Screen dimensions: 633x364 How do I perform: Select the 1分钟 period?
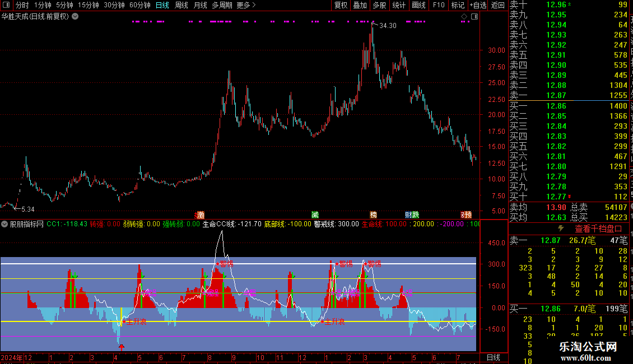[43, 5]
